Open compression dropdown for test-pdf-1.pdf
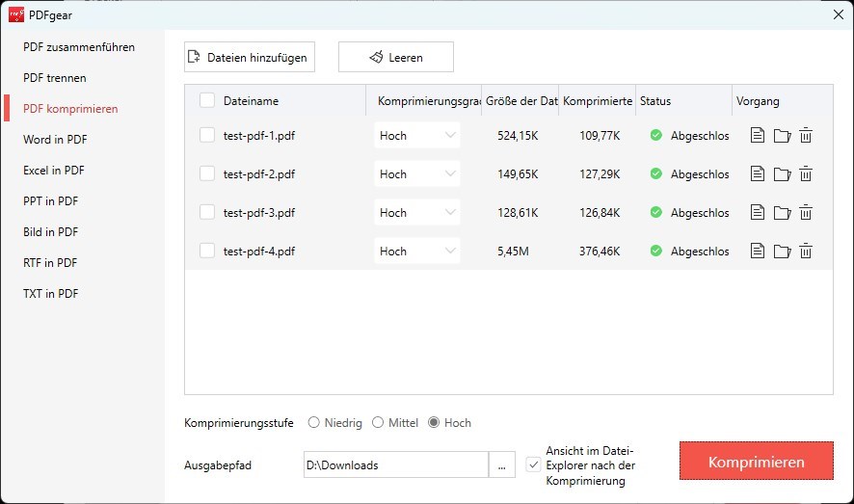Viewport: 854px width, 504px height. tap(416, 135)
